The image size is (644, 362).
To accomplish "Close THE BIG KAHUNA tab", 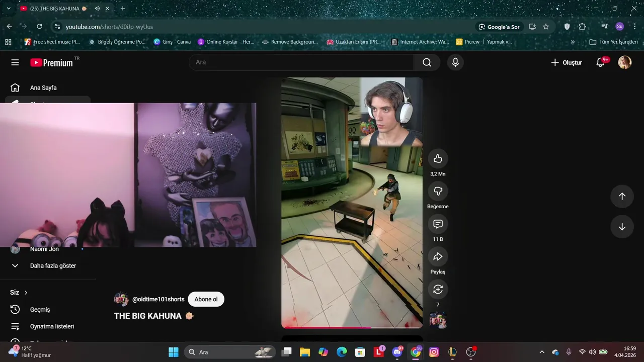I will click(107, 9).
